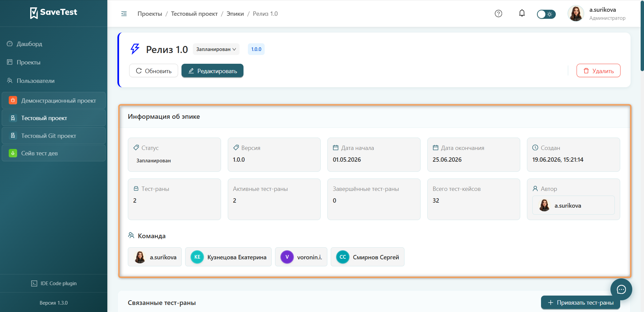Screen dimensions: 644x312
Task: Click the Обновить button
Action: (154, 71)
